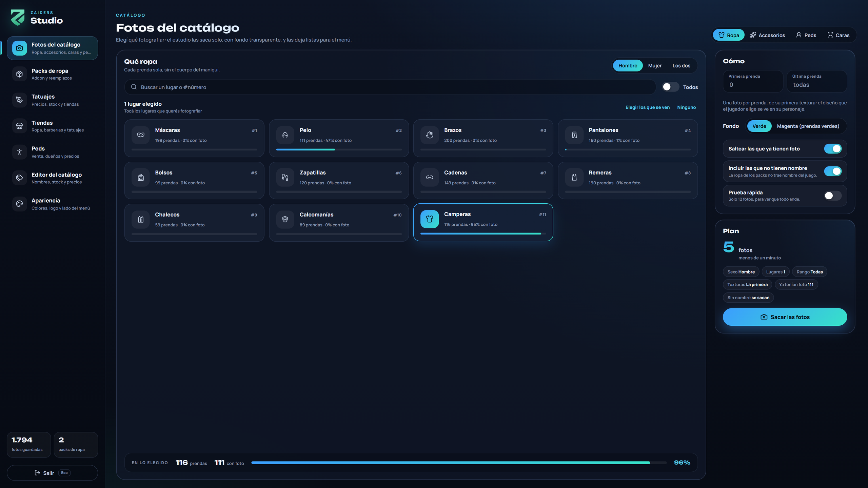Select the Máscaras mask icon card

point(141,135)
